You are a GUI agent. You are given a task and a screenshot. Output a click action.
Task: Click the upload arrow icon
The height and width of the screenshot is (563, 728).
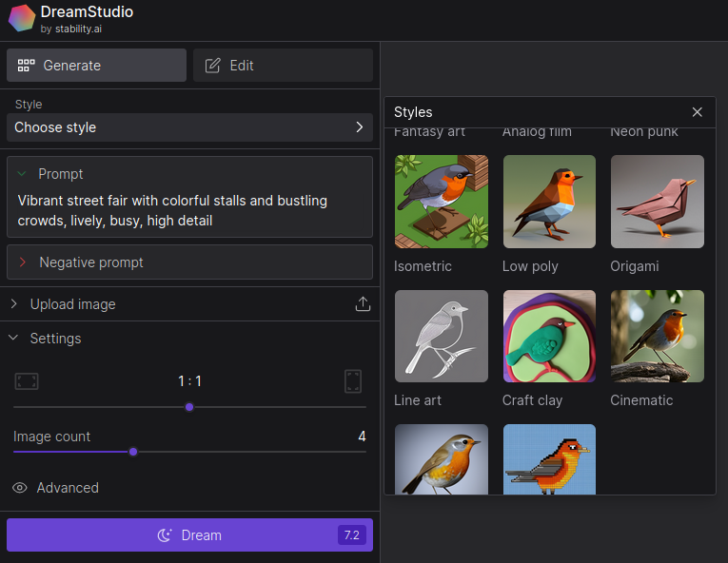click(363, 304)
